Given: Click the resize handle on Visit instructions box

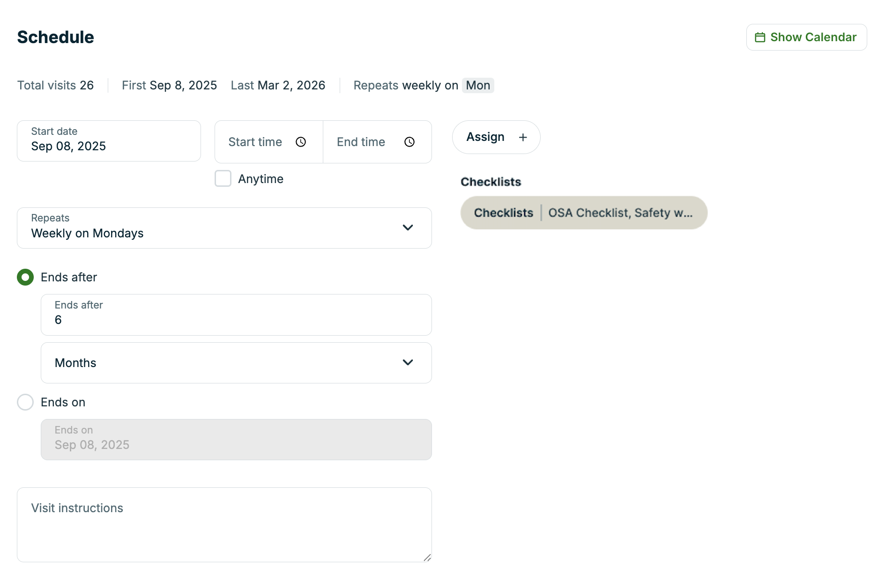Looking at the screenshot, I should pos(427,558).
